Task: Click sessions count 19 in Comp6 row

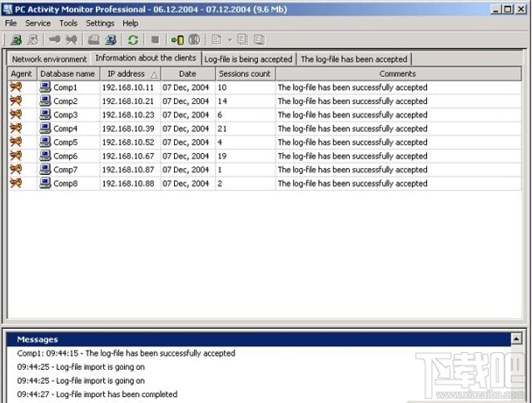Action: click(x=222, y=157)
